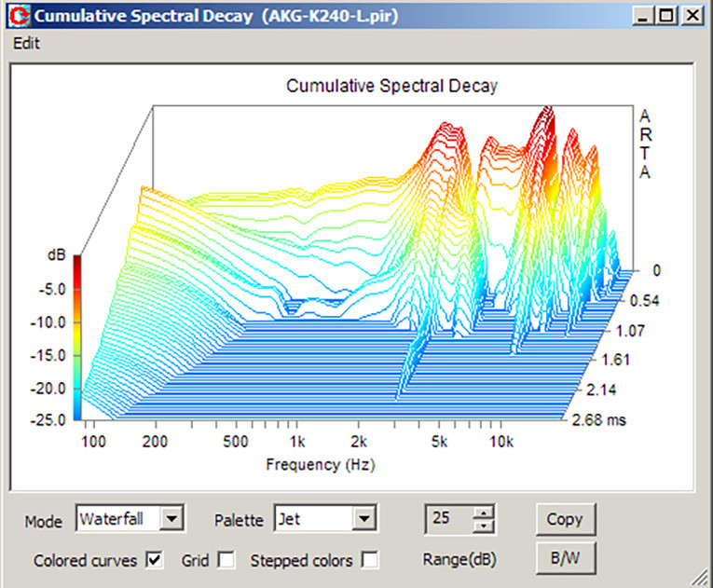This screenshot has width=713, height=588.
Task: Click the Frequency (Hz) axis label
Action: [321, 463]
